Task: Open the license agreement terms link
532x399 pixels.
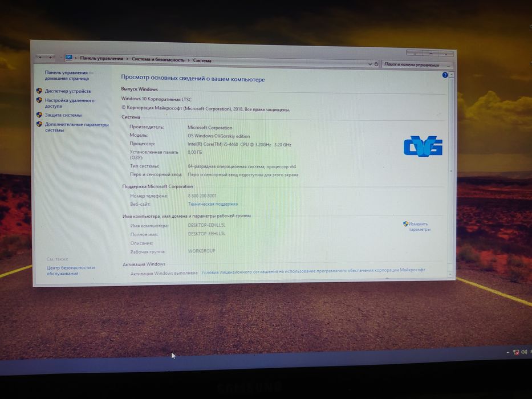Action: [313, 271]
